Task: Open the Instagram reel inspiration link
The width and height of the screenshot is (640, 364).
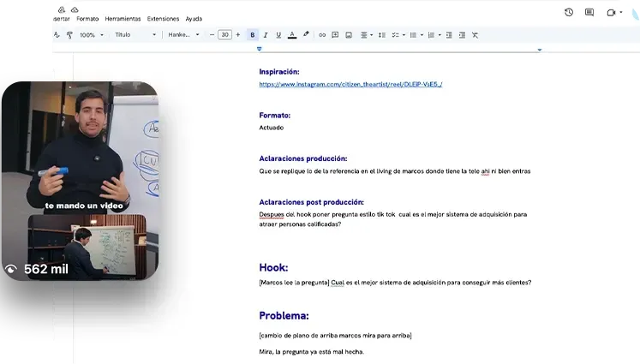Action: (x=350, y=85)
